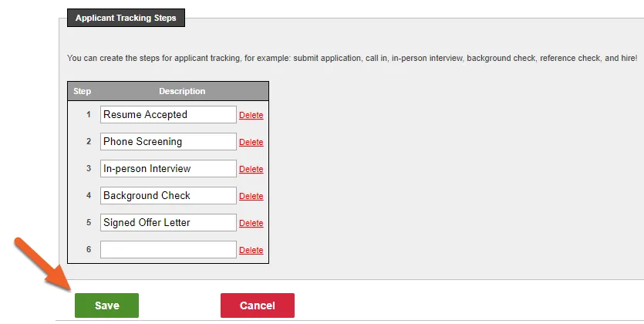Viewport: 644px width, 324px height.
Task: Delete the Phone Screening step
Action: pyautogui.click(x=251, y=142)
